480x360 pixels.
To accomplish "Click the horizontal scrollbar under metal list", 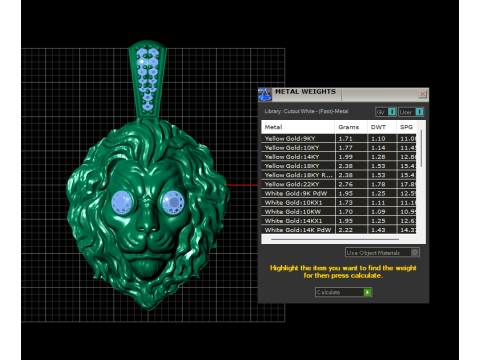I will [x=335, y=239].
